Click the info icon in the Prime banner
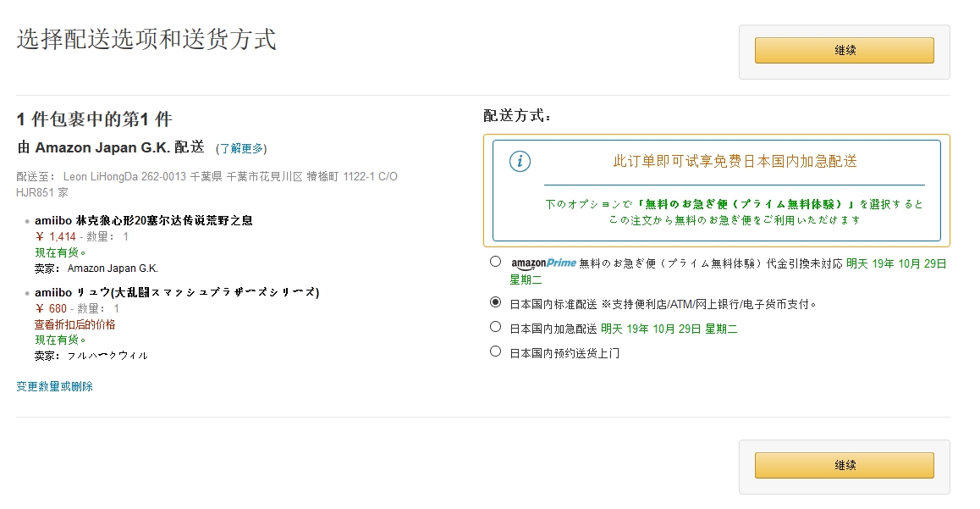980x509 pixels. tap(520, 161)
